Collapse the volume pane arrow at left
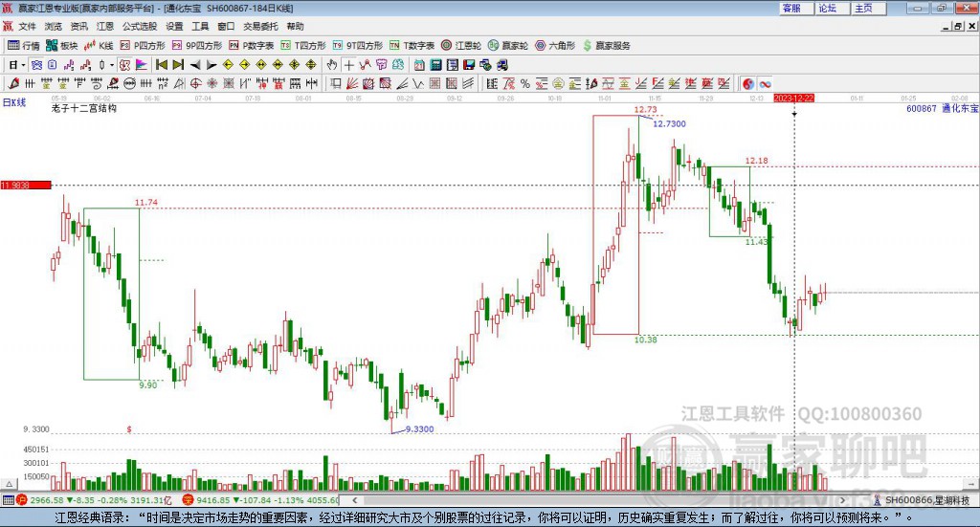This screenshot has height=527, width=980. 9,484
